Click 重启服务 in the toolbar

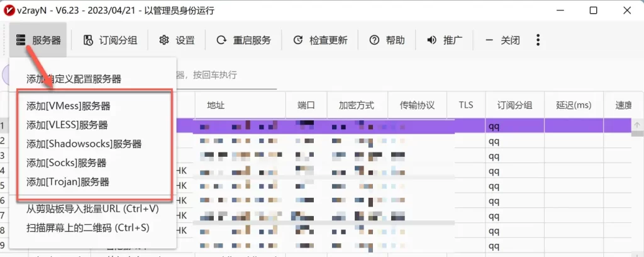[243, 40]
